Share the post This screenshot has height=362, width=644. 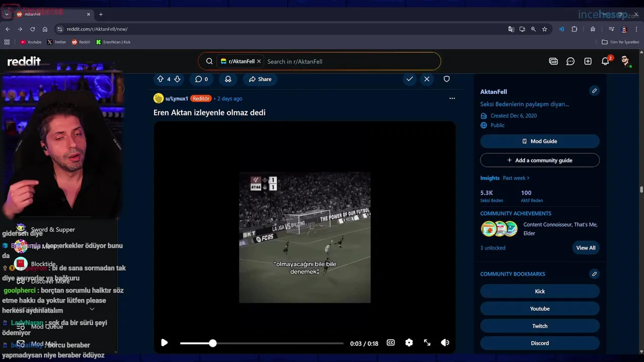pos(260,79)
